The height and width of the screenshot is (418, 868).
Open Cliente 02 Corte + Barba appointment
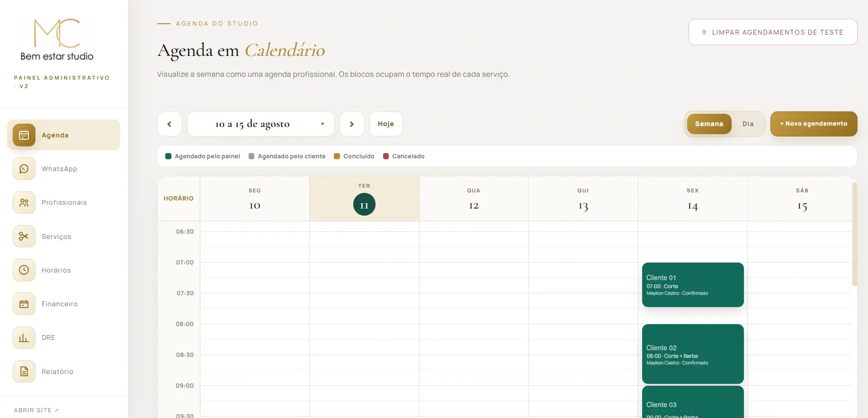click(x=693, y=354)
